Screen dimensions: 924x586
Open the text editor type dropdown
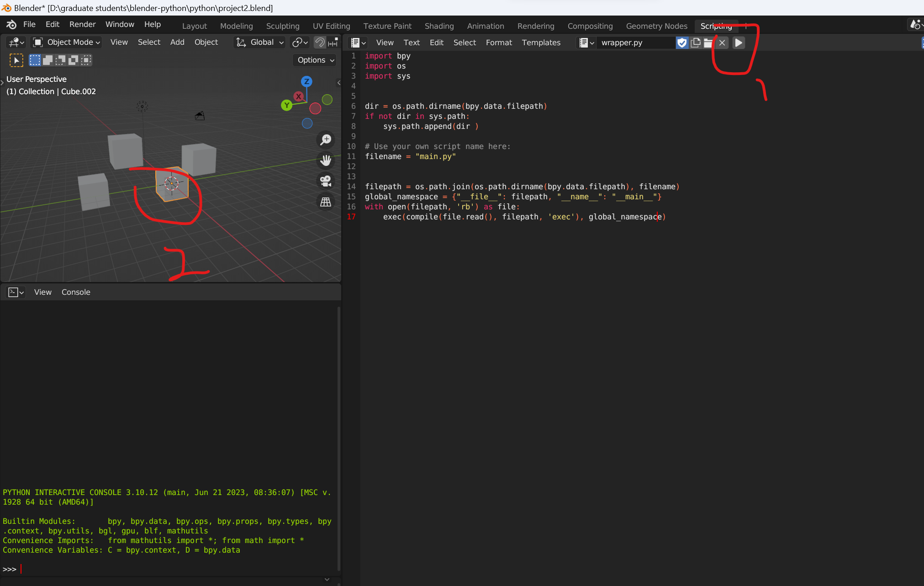359,43
